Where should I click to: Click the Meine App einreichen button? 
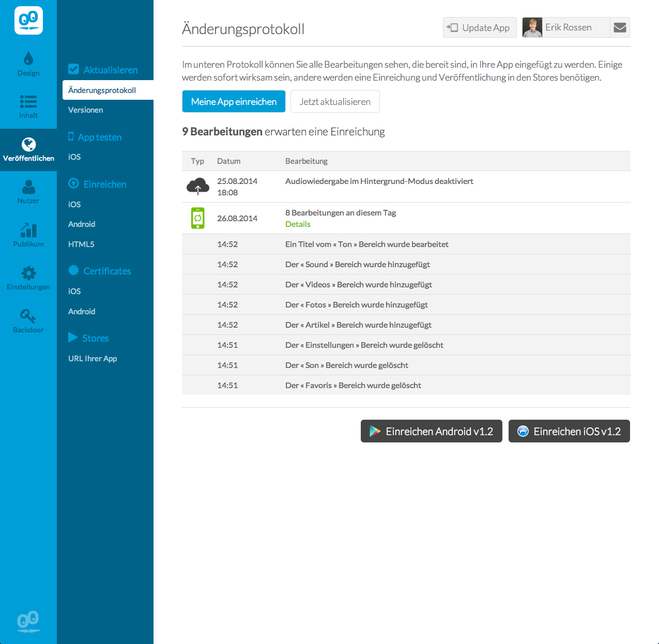(x=234, y=101)
